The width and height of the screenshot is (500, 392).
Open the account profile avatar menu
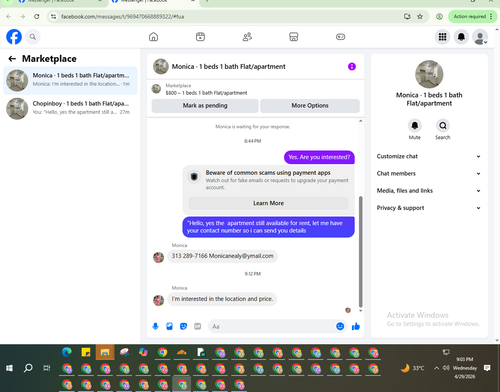480,37
